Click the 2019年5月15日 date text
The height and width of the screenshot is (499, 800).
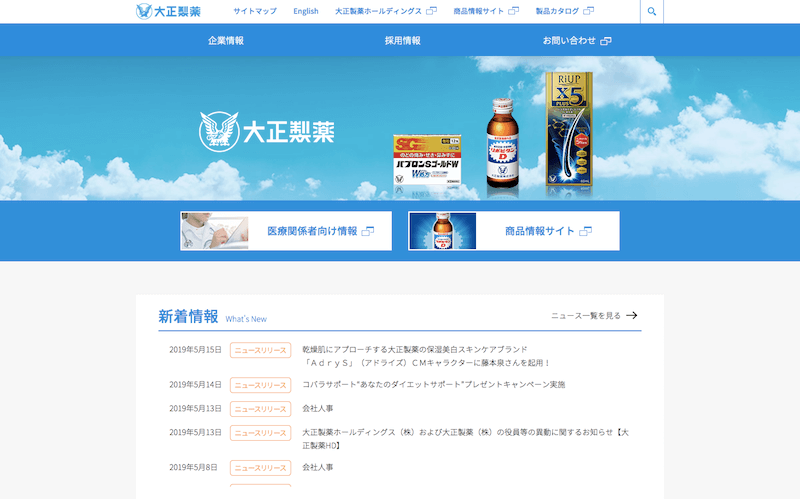[195, 350]
